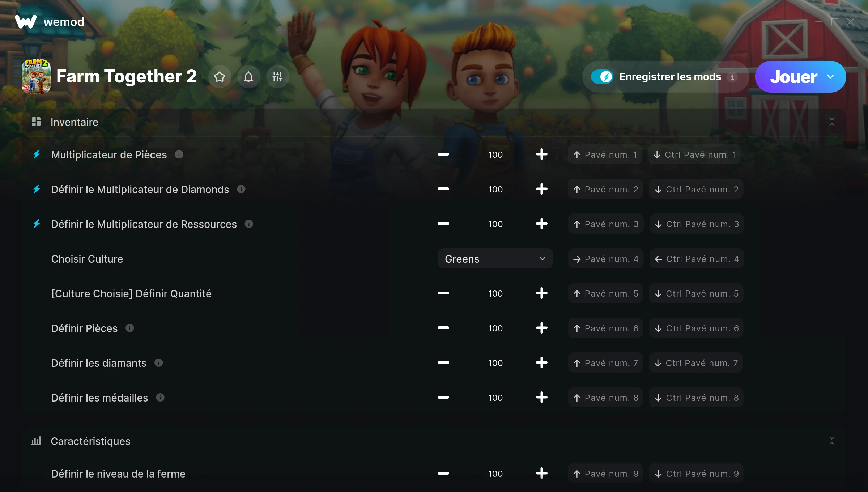Favorite Farm Together 2 with star icon

(x=220, y=77)
